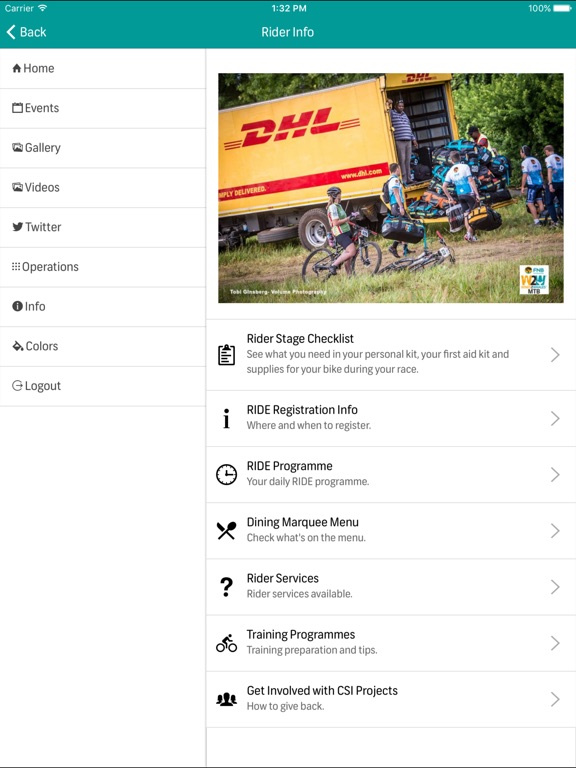Open the chevron on Dining Marquee Menu row

click(x=555, y=530)
